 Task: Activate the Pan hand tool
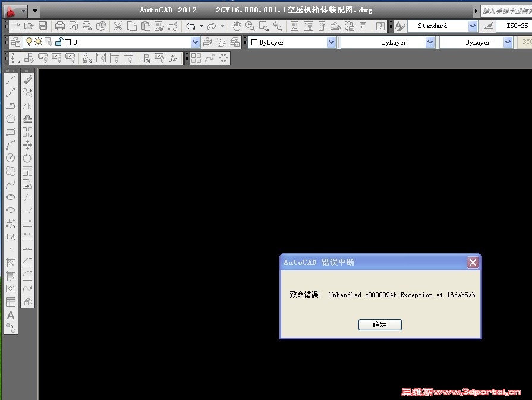[x=236, y=26]
